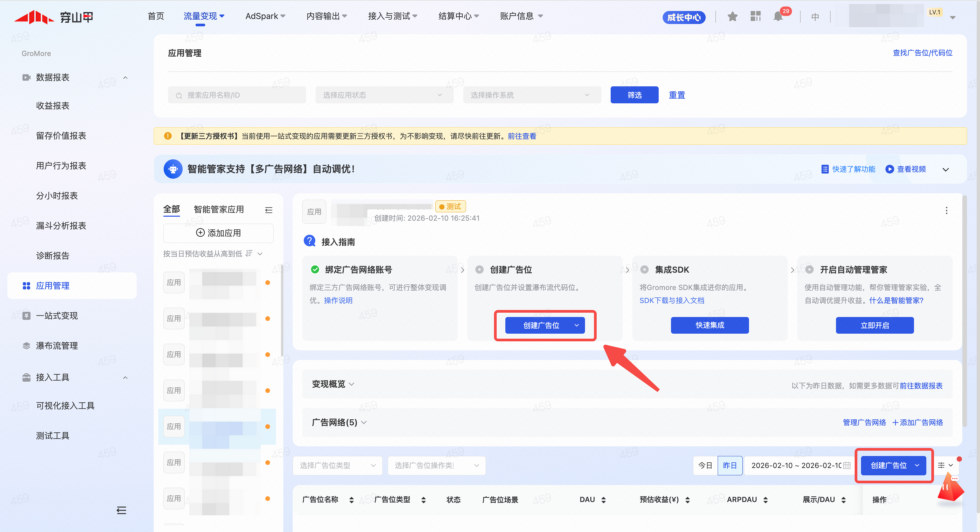Switch to 智能管家应用 tab
Screen dimensions: 980x532
(218, 209)
